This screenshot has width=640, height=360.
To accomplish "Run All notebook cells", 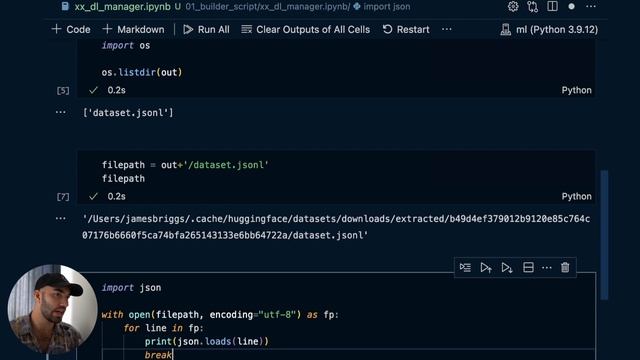I will (207, 29).
